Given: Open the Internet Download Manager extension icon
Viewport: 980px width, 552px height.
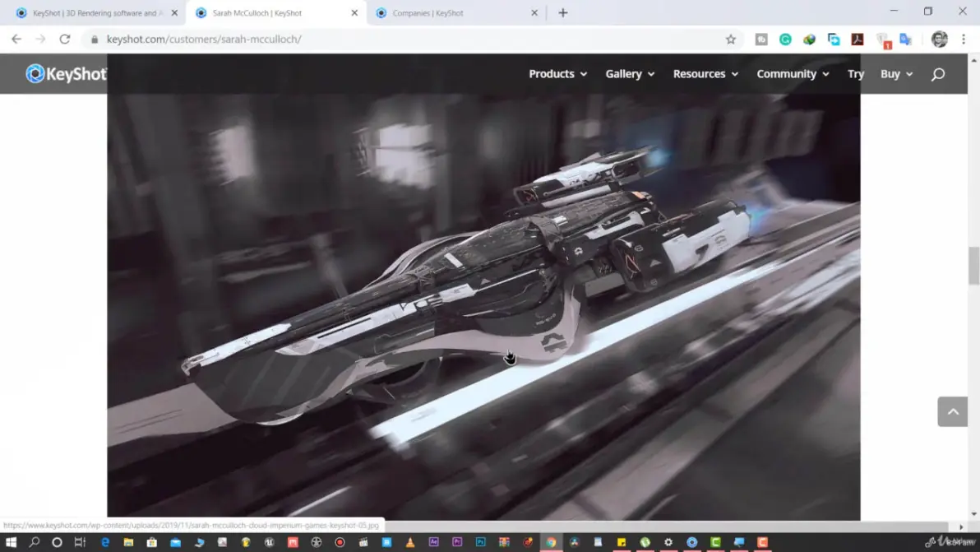Looking at the screenshot, I should tap(809, 39).
